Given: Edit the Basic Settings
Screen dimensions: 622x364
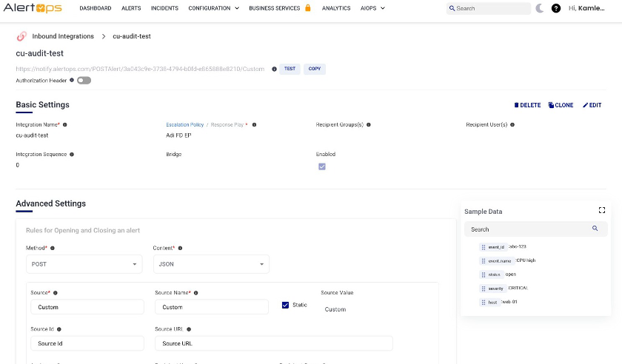Looking at the screenshot, I should tap(592, 105).
